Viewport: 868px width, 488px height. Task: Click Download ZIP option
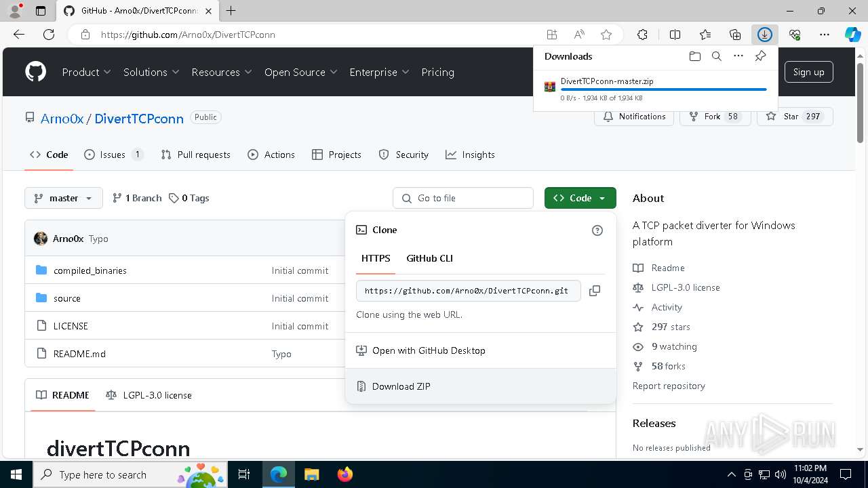481,386
